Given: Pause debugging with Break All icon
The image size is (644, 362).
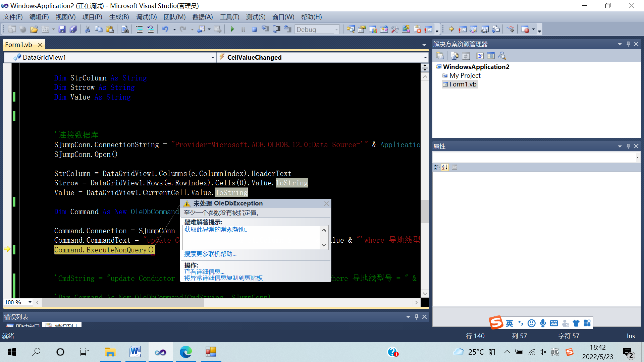Looking at the screenshot, I should 243,29.
